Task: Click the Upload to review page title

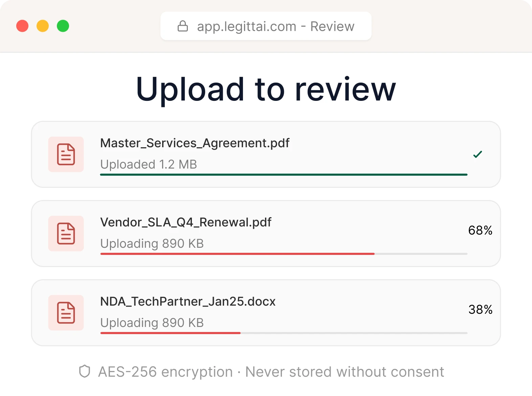Action: point(266,89)
